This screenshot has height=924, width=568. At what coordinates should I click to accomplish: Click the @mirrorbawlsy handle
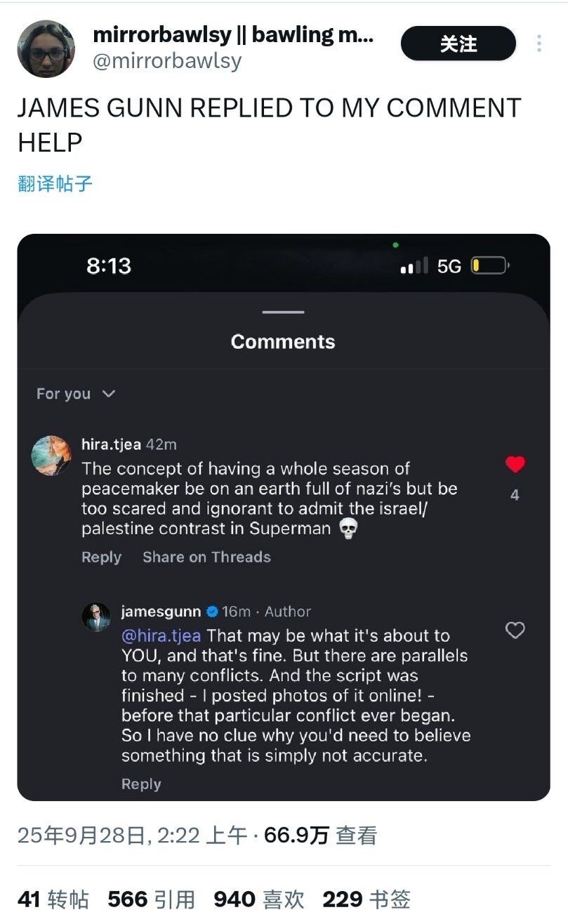pos(167,61)
